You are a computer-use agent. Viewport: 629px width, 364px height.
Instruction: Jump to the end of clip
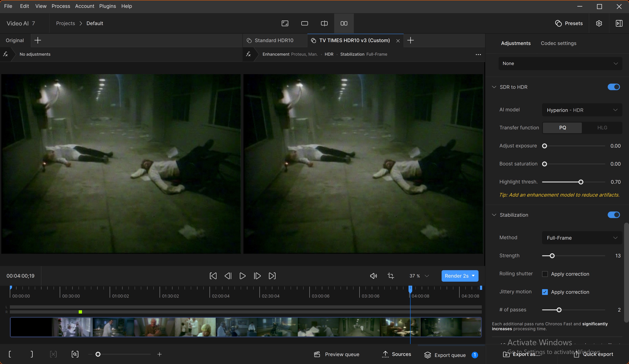tap(272, 276)
